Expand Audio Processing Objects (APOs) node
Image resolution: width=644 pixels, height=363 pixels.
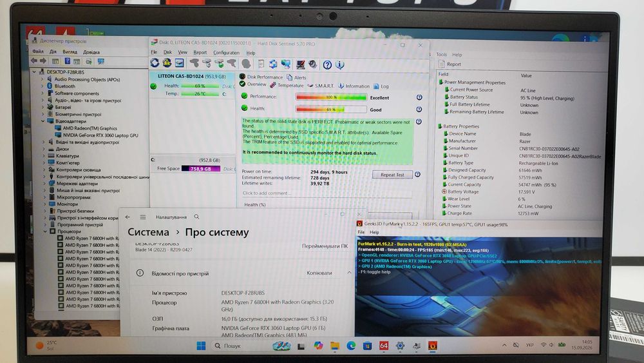coord(43,79)
